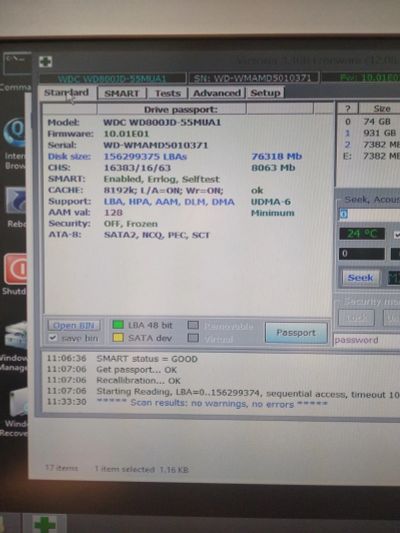Open the Windows Manager desktop icon

click(x=15, y=336)
